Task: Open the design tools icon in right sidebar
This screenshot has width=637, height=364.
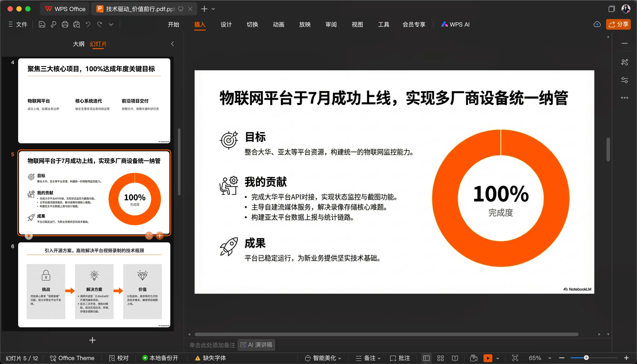Action: [x=624, y=62]
